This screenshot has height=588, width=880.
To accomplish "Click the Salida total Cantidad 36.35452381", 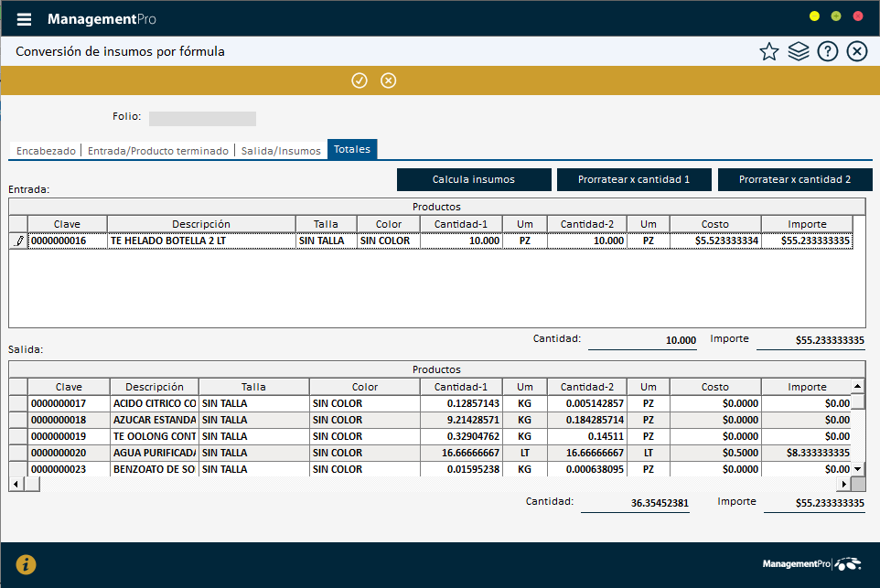I will [x=636, y=503].
